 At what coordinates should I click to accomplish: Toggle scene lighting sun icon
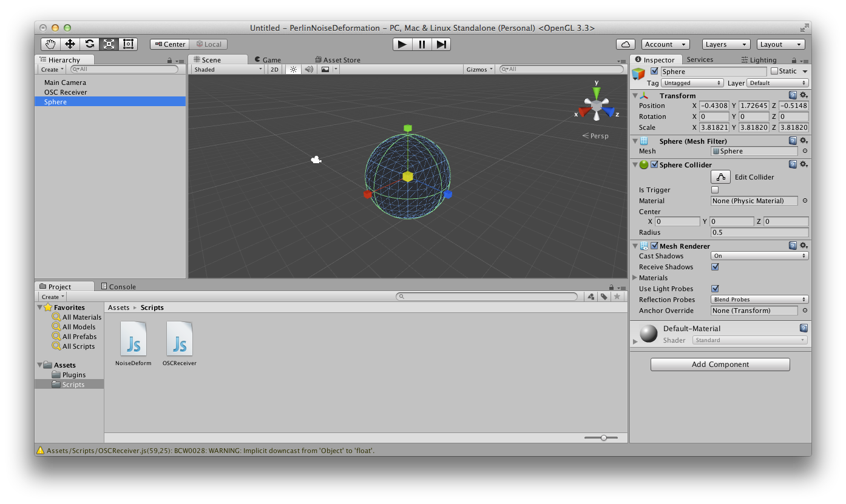click(293, 70)
